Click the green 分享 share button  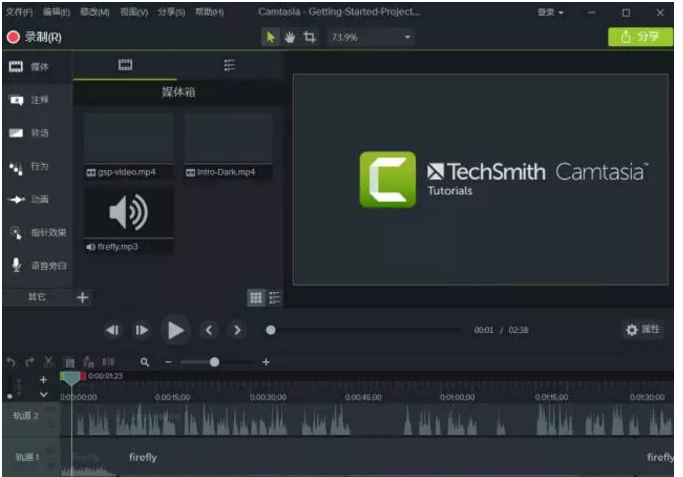coord(640,37)
